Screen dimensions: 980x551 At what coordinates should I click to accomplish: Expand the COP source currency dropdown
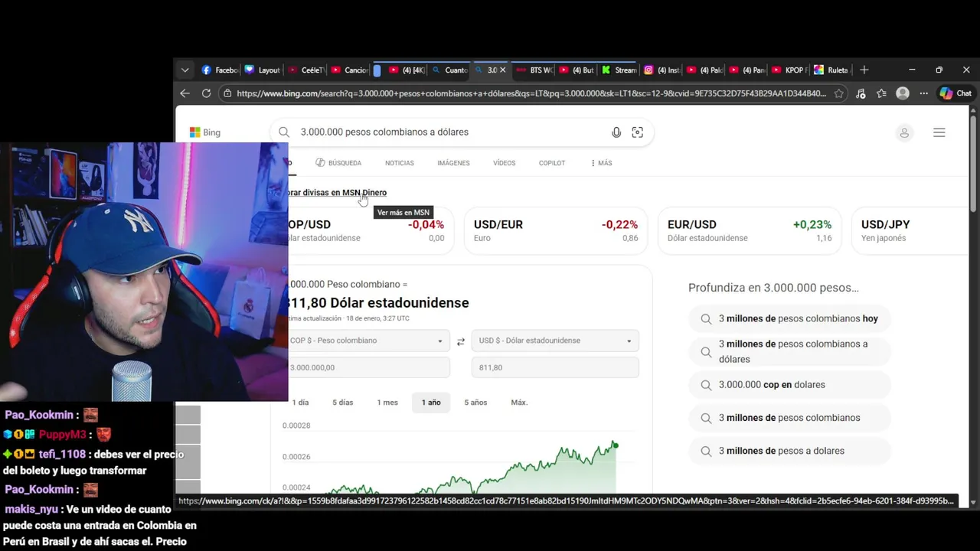click(x=368, y=341)
